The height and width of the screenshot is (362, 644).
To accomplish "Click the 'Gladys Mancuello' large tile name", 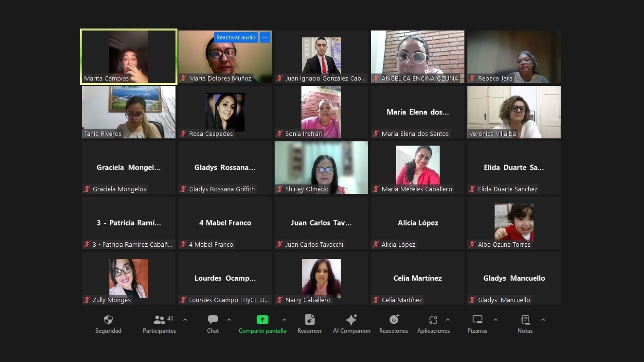I will pyautogui.click(x=514, y=278).
